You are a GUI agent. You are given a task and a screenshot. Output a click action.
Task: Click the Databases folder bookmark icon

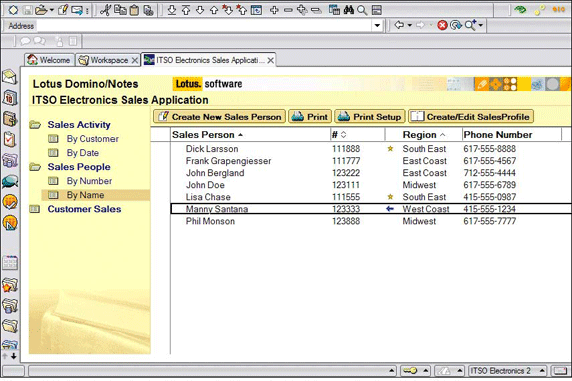10,306
